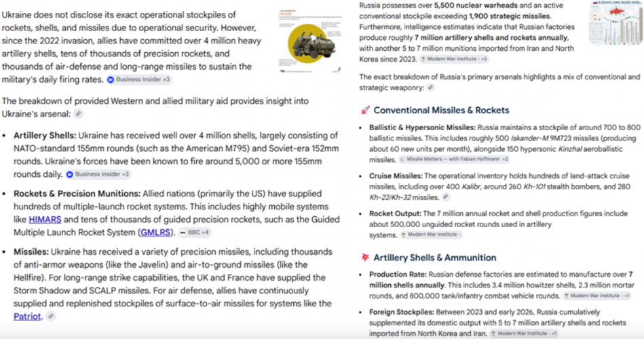Click the rocket emoji beside Conventional Missiles & Rockets
644x339 pixels.
pyautogui.click(x=365, y=111)
